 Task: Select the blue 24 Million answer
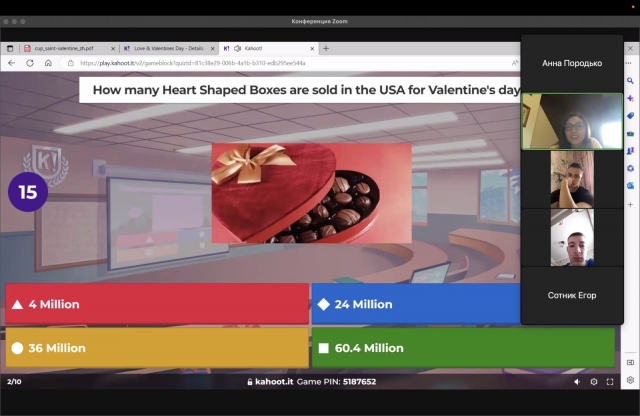pos(416,304)
